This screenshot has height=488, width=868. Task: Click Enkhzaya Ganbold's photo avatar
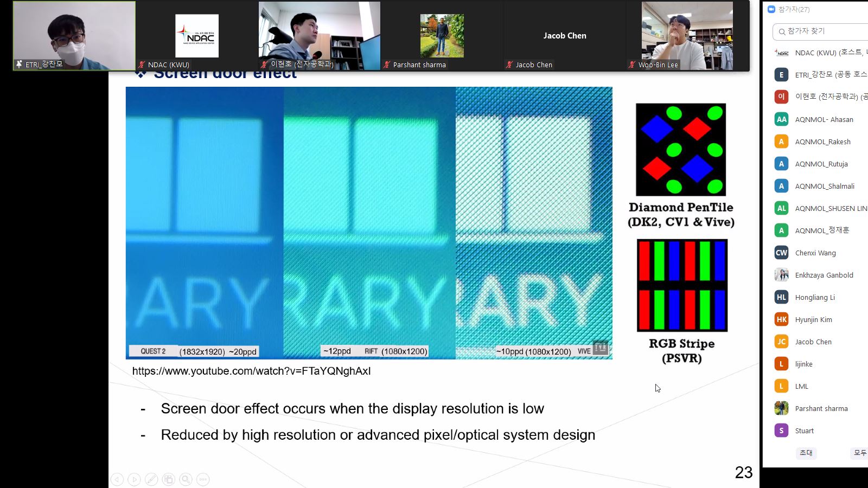pyautogui.click(x=781, y=275)
